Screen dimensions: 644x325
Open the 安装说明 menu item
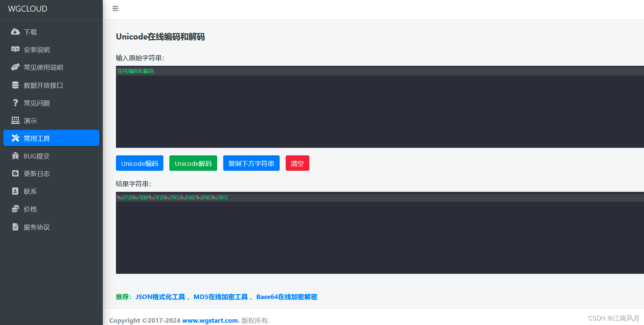51,50
